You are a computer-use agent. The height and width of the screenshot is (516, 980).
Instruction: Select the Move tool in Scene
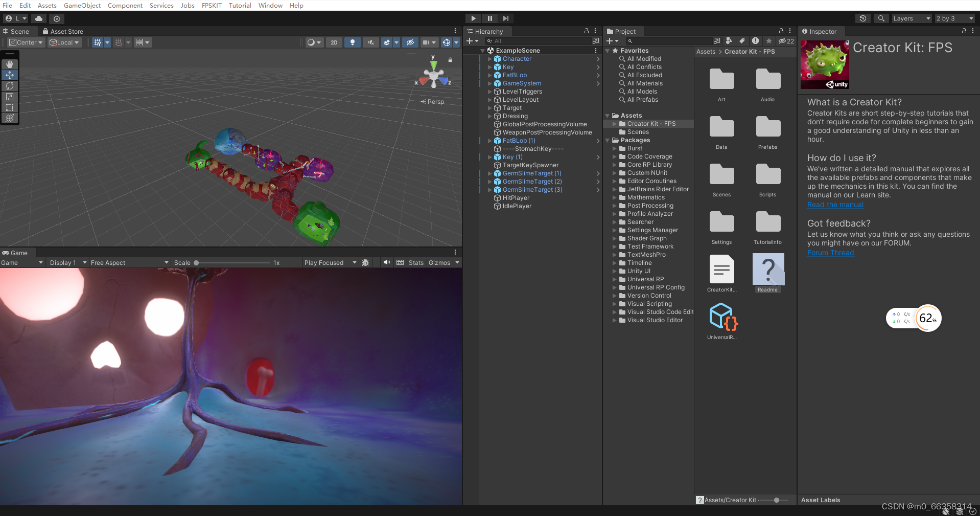[10, 75]
